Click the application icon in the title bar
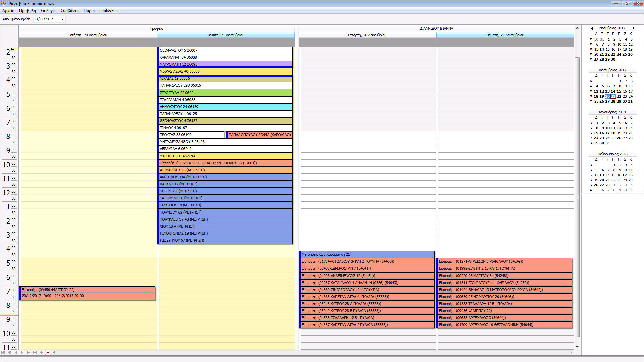The image size is (644, 362). (4, 4)
